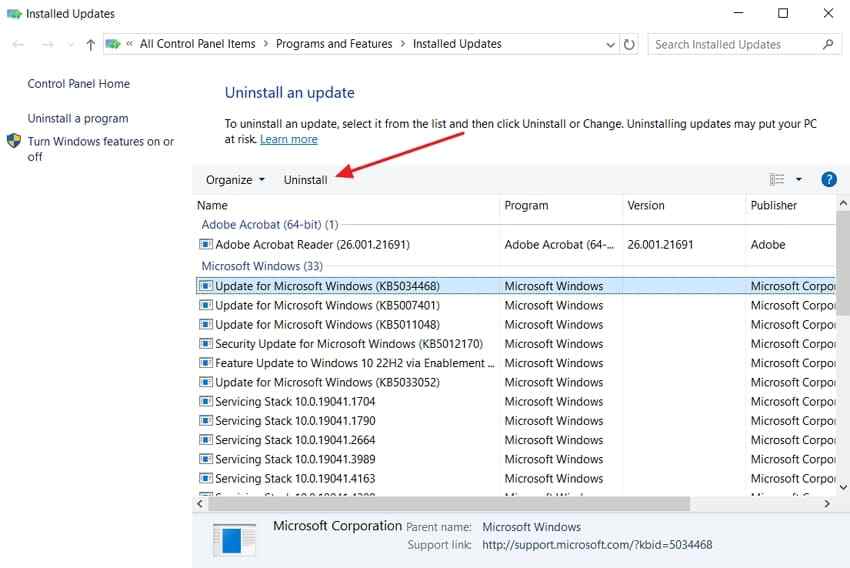The width and height of the screenshot is (850, 568).
Task: Click icon of KB5034468 update row
Action: pos(205,286)
